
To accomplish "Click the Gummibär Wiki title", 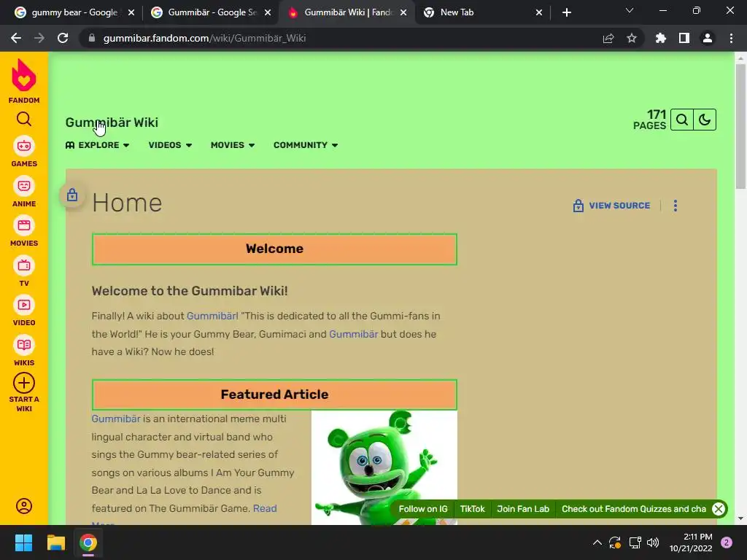I will [x=112, y=122].
